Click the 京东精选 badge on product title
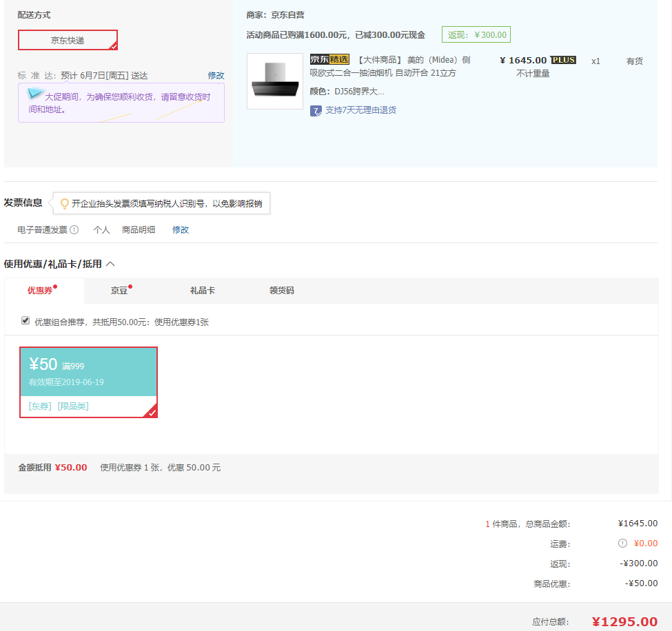Viewport: 672px width, 631px height. (x=329, y=59)
